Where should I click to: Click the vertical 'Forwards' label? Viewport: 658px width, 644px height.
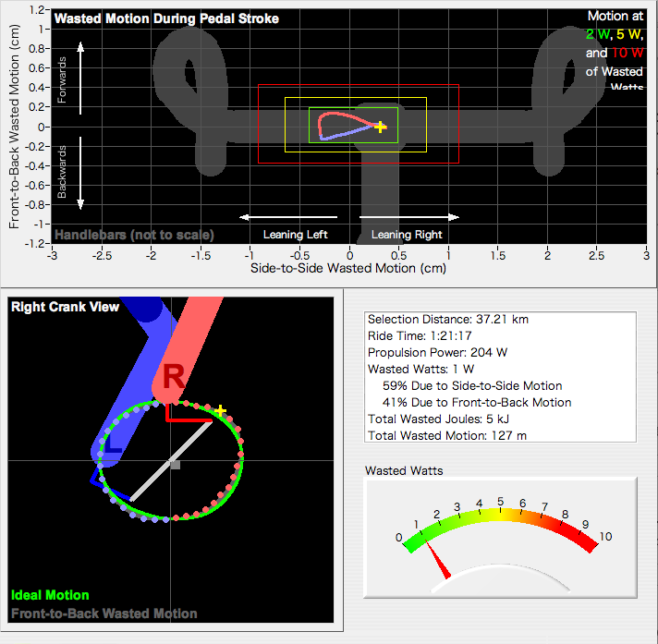click(x=62, y=79)
